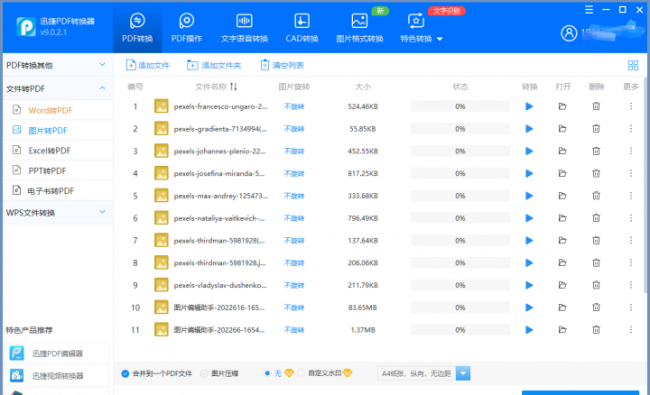Viewport: 650px width, 395px height.
Task: Click premium diamond icon beside 自定义水印
Action: [347, 373]
